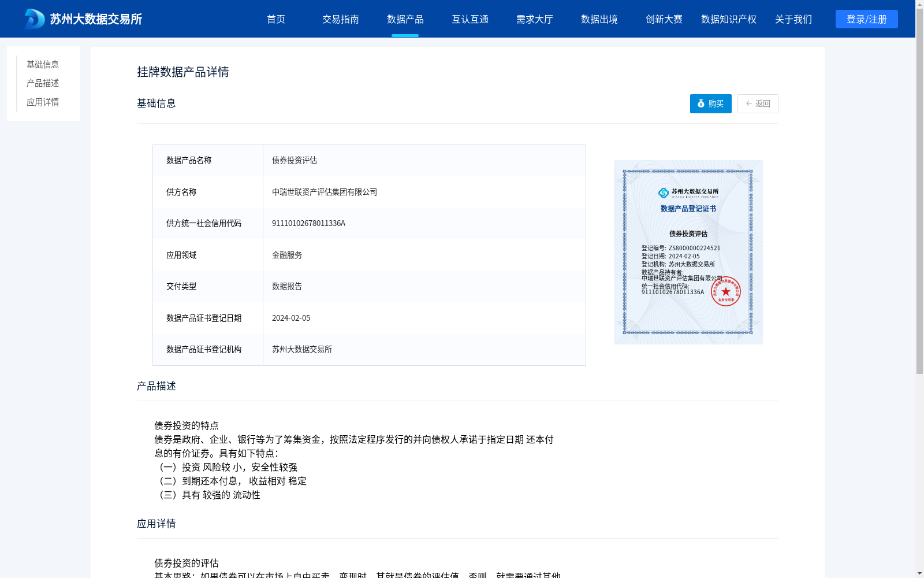This screenshot has width=924, height=578.
Task: Click the money bag icon on 购买
Action: [701, 103]
